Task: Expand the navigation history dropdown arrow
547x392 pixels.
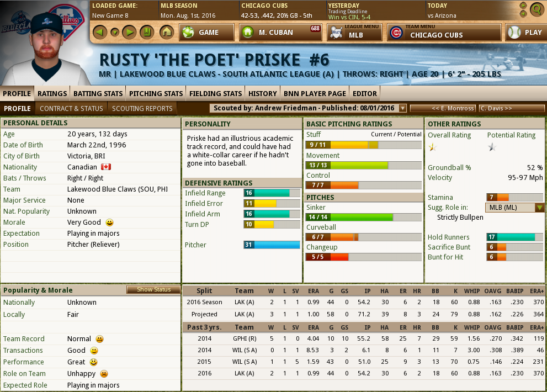Action: pos(114,32)
